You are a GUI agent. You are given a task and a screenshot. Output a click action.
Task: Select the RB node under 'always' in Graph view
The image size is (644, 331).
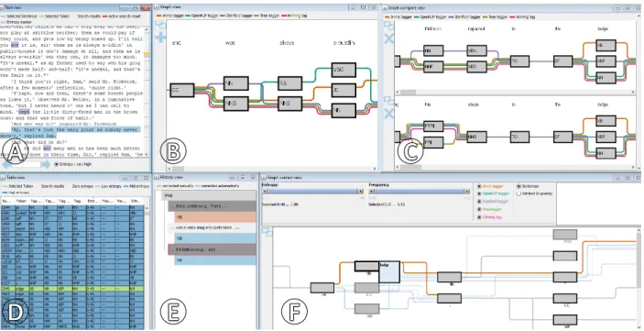[289, 83]
